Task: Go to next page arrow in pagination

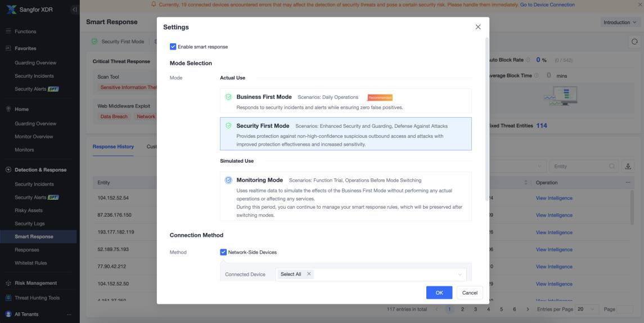Action: coord(528,309)
